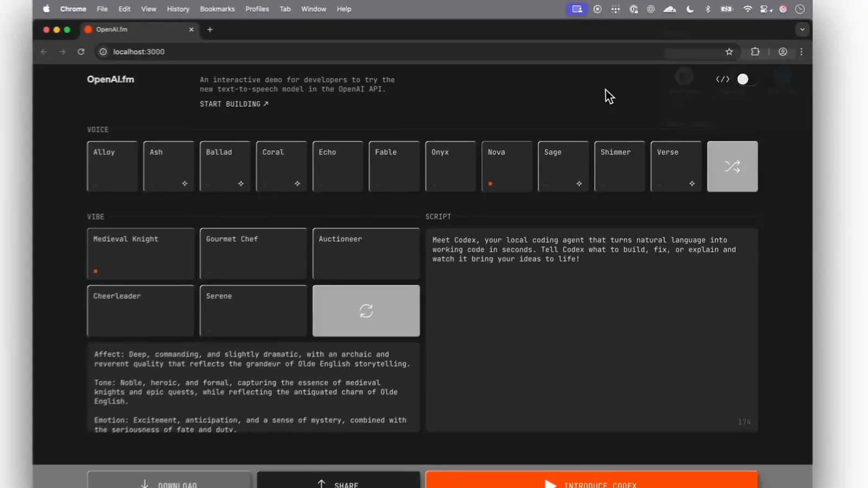
Task: Reload the page
Action: [x=81, y=52]
